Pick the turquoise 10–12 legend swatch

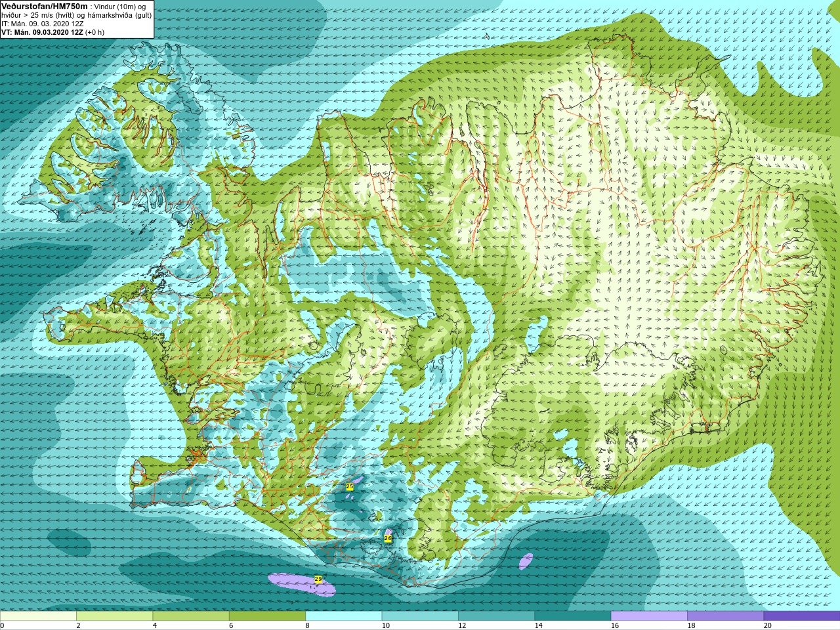(420, 616)
